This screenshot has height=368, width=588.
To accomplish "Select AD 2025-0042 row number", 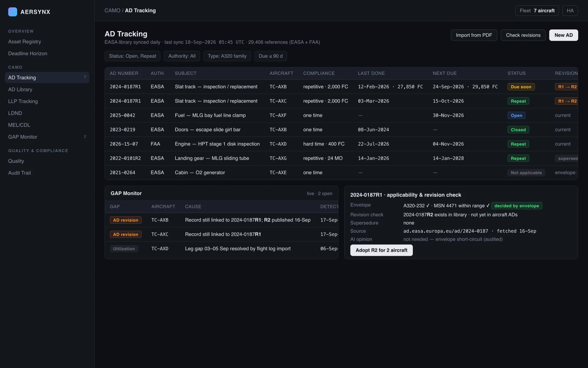I will (123, 115).
